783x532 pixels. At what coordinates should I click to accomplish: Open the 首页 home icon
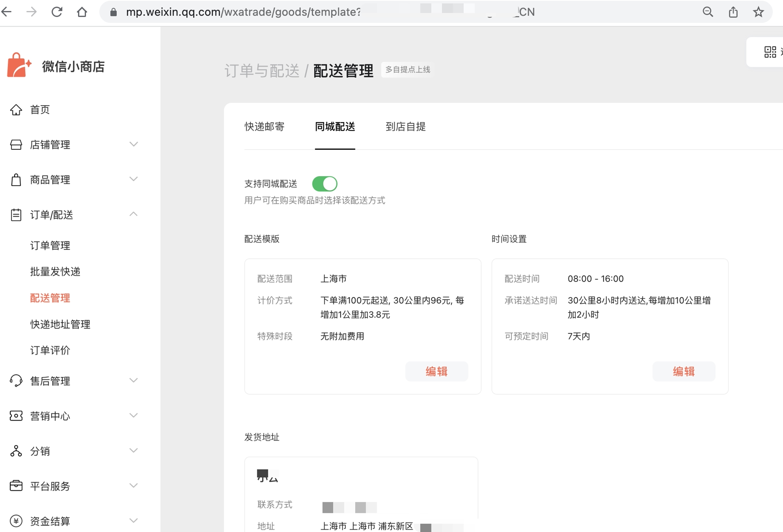[x=16, y=110]
